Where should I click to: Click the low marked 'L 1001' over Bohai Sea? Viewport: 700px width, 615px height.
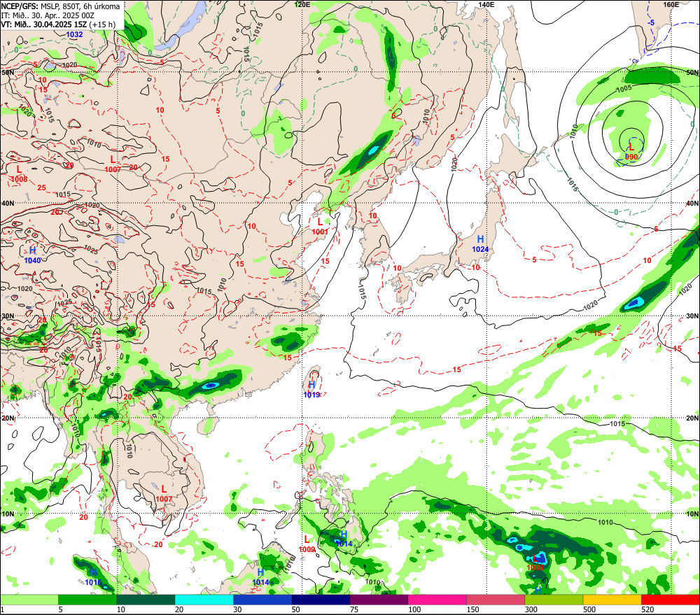[x=320, y=226]
